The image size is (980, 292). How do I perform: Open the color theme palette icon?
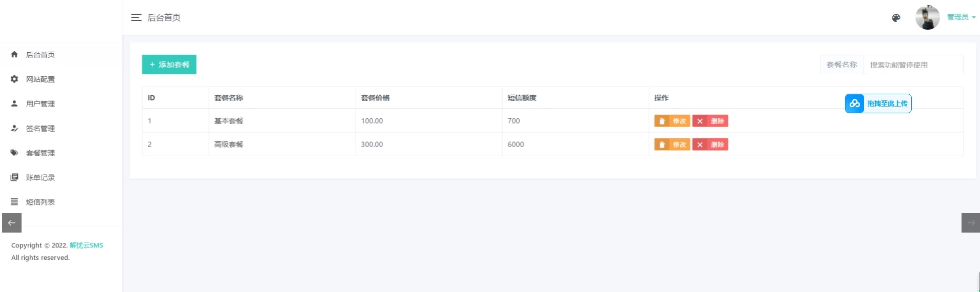click(896, 18)
